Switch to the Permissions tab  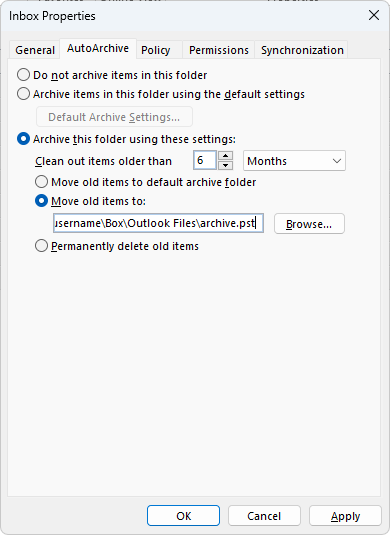click(x=219, y=50)
